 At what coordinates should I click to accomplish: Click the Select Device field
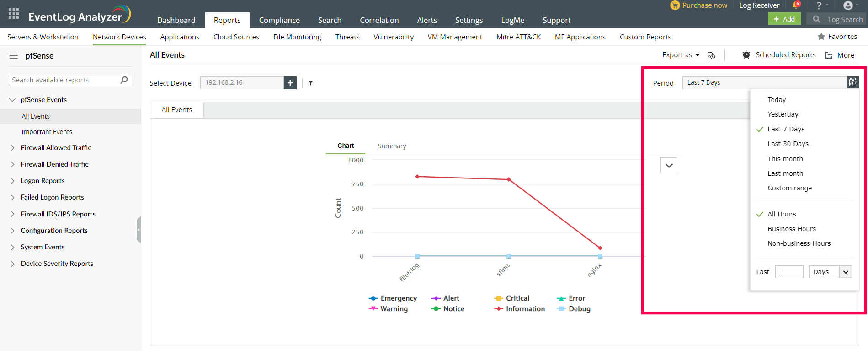(242, 83)
